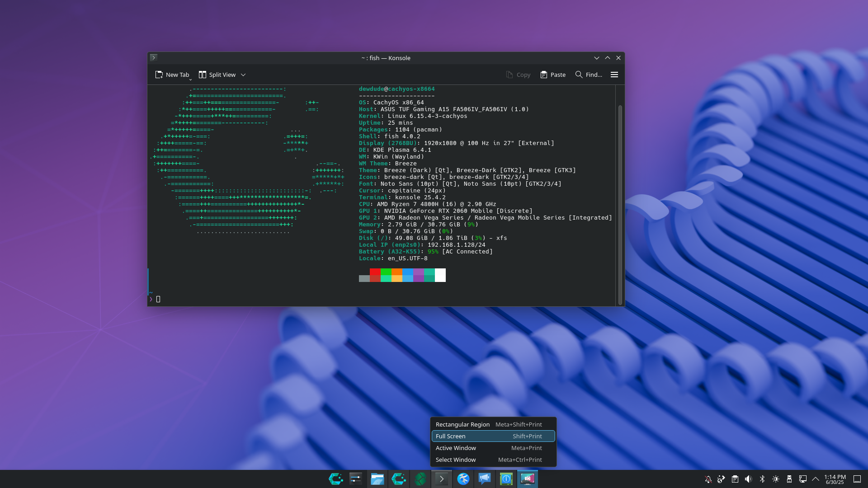Click the Split View button
868x488 pixels.
coord(217,75)
